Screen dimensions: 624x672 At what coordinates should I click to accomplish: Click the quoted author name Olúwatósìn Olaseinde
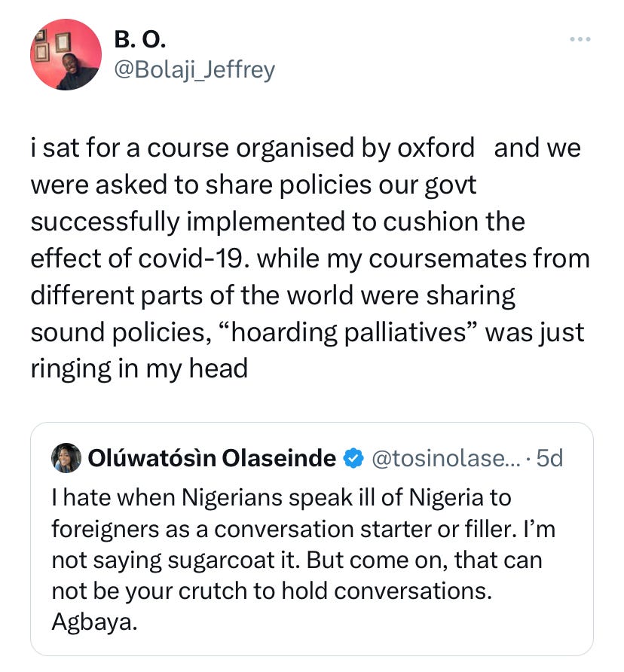point(212,457)
